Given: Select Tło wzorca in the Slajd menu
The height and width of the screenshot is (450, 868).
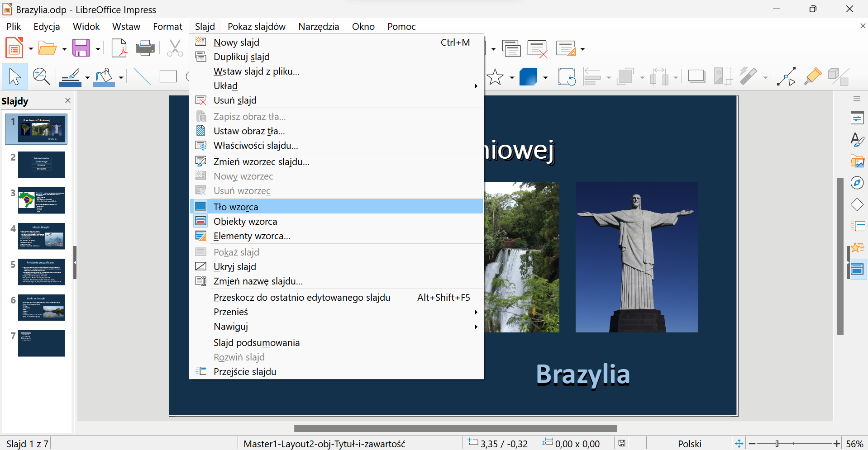Looking at the screenshot, I should [x=235, y=206].
